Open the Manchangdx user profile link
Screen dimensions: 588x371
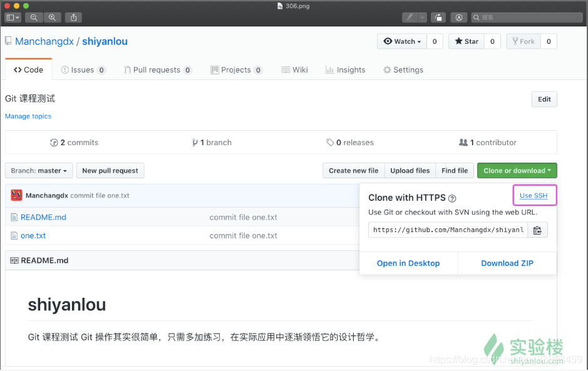tap(44, 41)
